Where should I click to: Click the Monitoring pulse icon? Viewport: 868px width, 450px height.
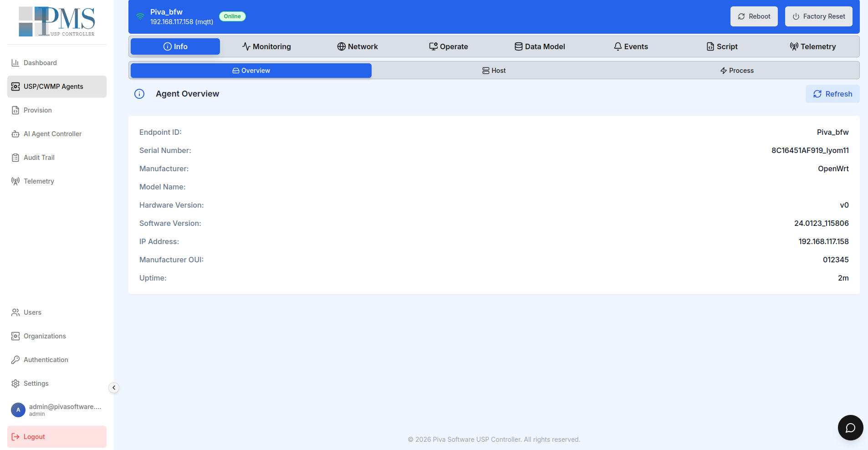coord(246,46)
